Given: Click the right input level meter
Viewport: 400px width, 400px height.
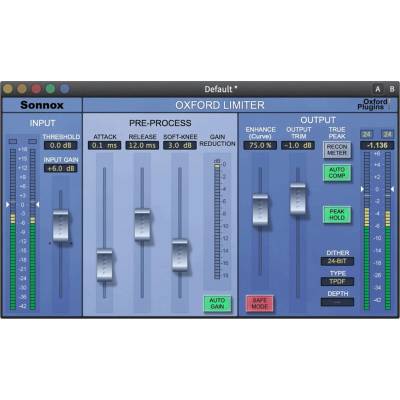Looking at the screenshot, I should point(32,229).
